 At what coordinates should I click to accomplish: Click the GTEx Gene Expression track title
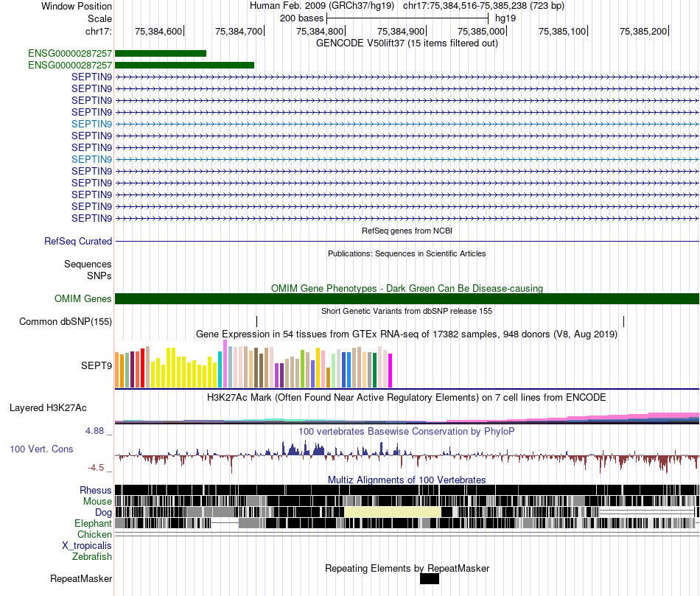pos(407,334)
